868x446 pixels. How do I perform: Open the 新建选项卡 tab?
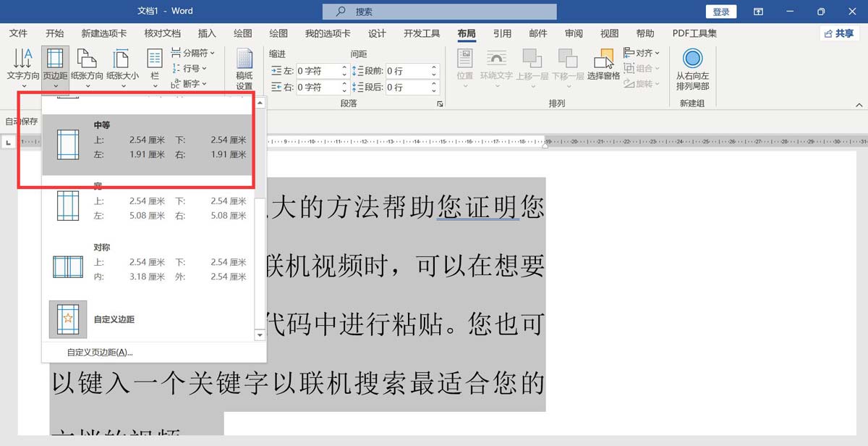(x=104, y=33)
